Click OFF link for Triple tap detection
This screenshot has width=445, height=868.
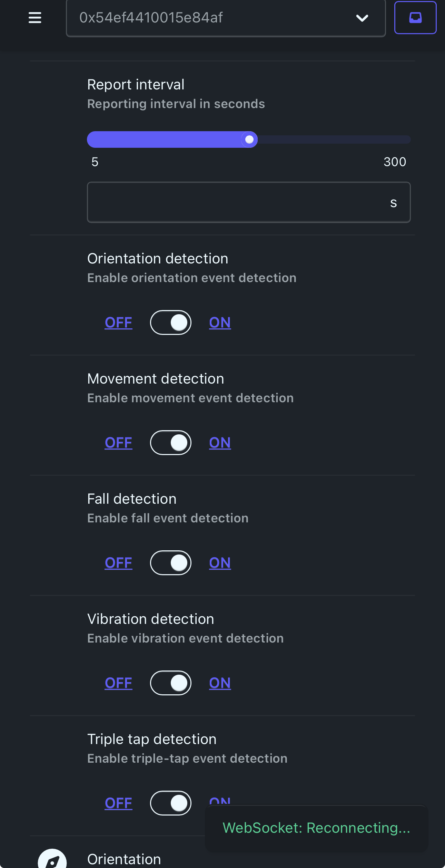(118, 803)
